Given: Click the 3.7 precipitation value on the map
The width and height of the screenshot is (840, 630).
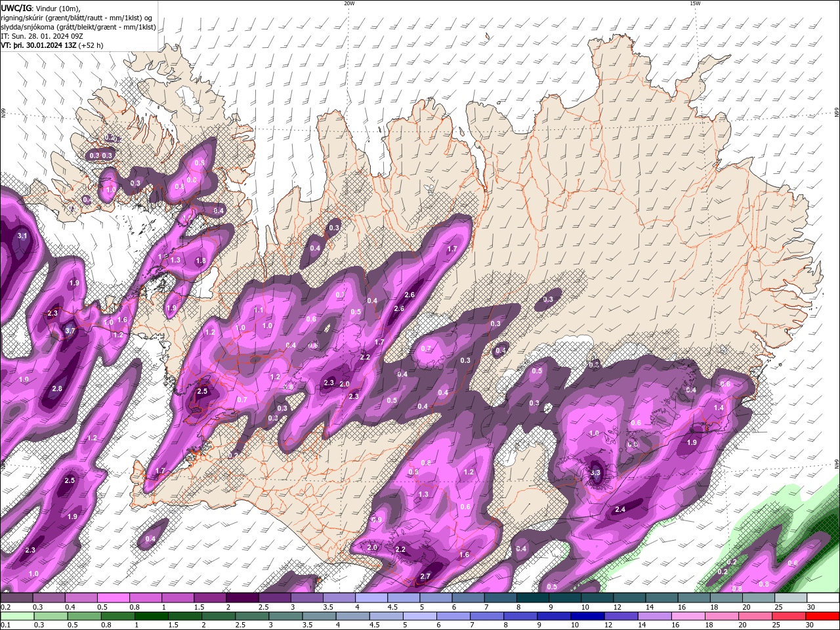Looking at the screenshot, I should 71,331.
